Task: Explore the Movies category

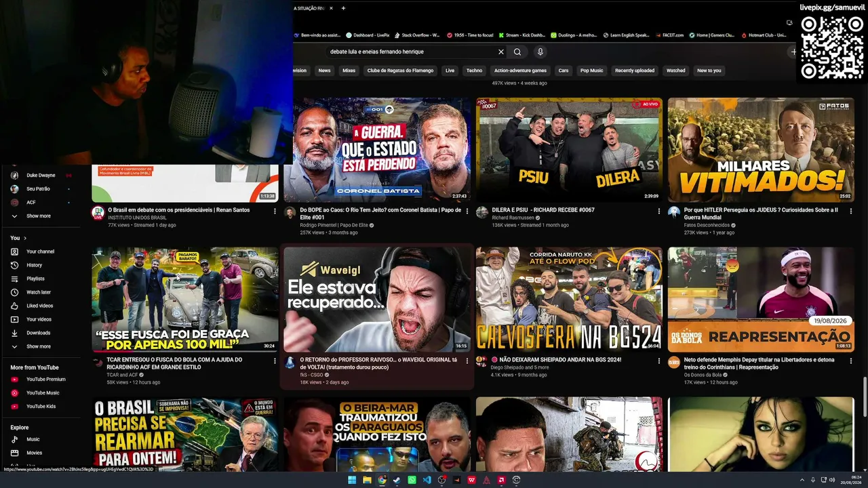Action: (40, 453)
